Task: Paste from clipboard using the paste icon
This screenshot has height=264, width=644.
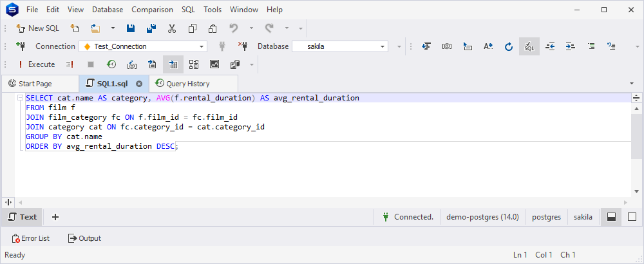Action: pyautogui.click(x=213, y=28)
